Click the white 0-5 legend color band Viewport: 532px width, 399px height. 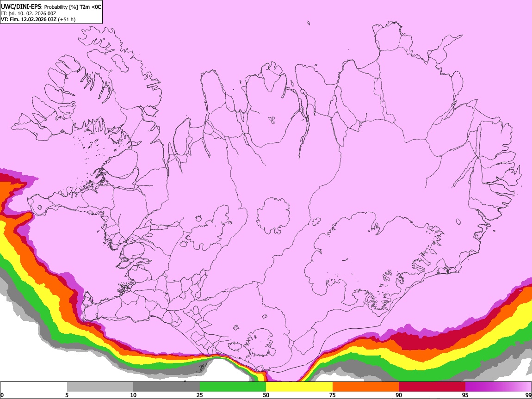pos(34,387)
